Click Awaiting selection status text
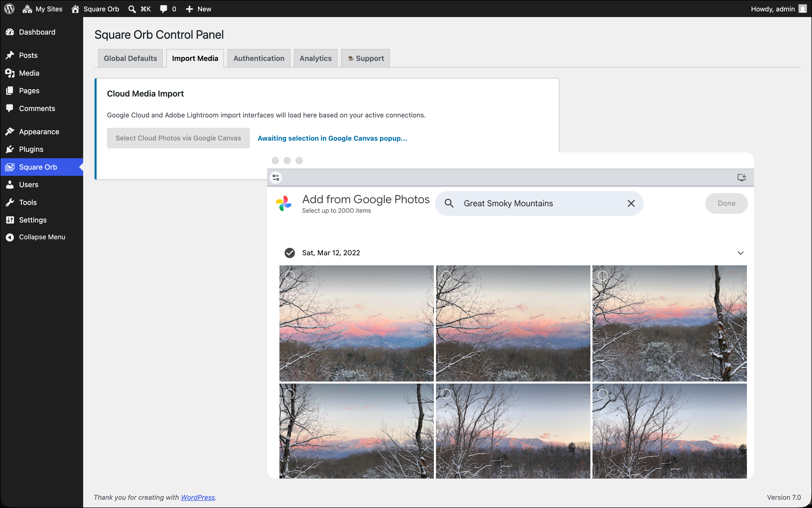This screenshot has height=508, width=812. [x=332, y=138]
